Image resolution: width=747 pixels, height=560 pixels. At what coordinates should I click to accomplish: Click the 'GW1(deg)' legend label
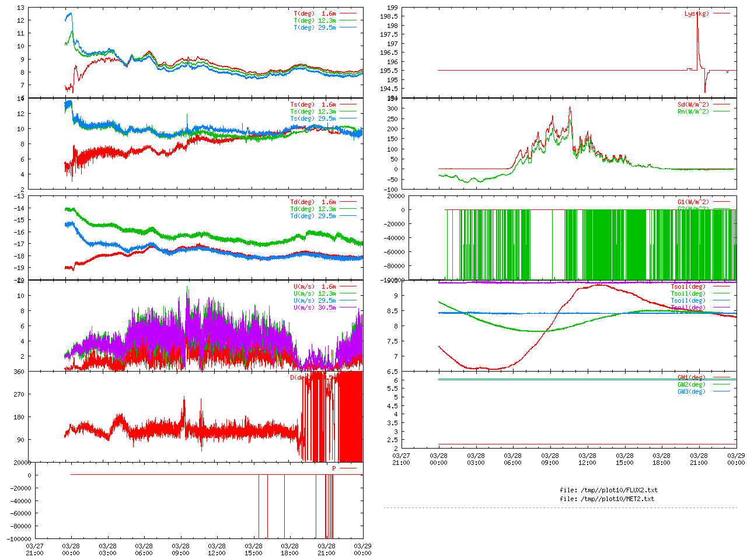(692, 377)
